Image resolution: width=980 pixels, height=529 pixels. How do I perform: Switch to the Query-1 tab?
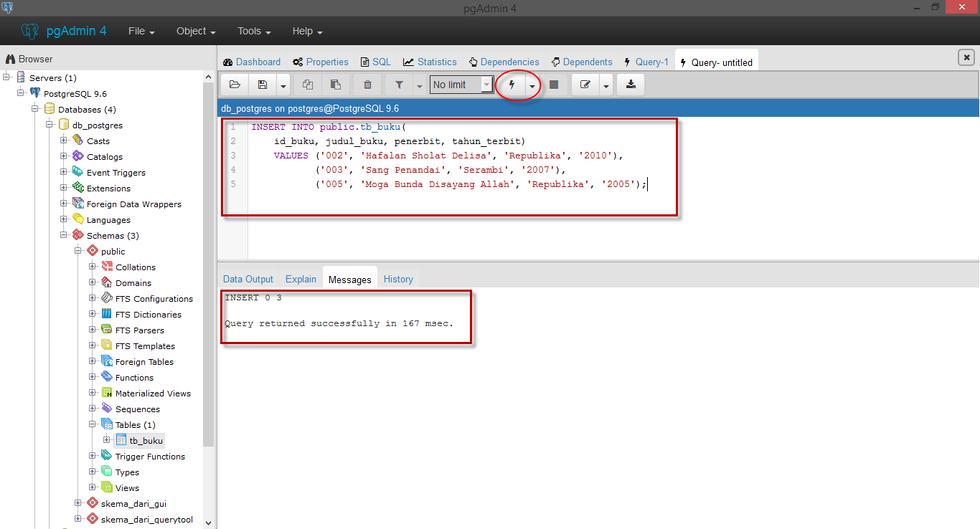tap(646, 62)
